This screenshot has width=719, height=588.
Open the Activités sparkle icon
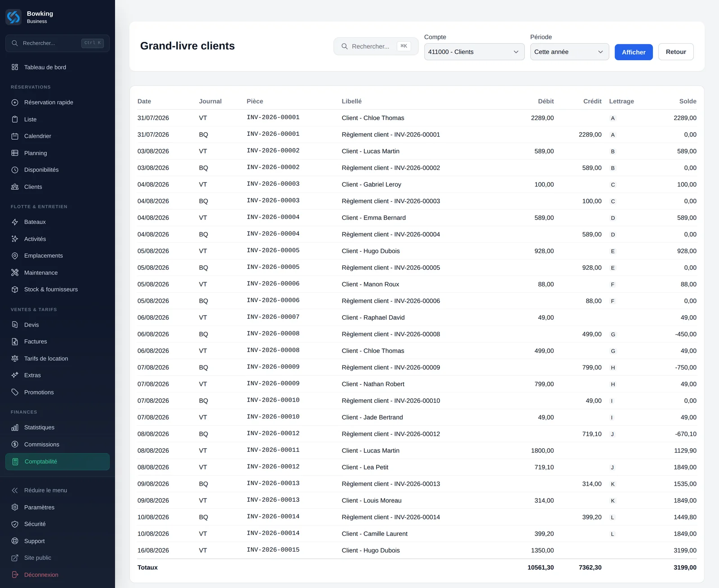pyautogui.click(x=15, y=239)
